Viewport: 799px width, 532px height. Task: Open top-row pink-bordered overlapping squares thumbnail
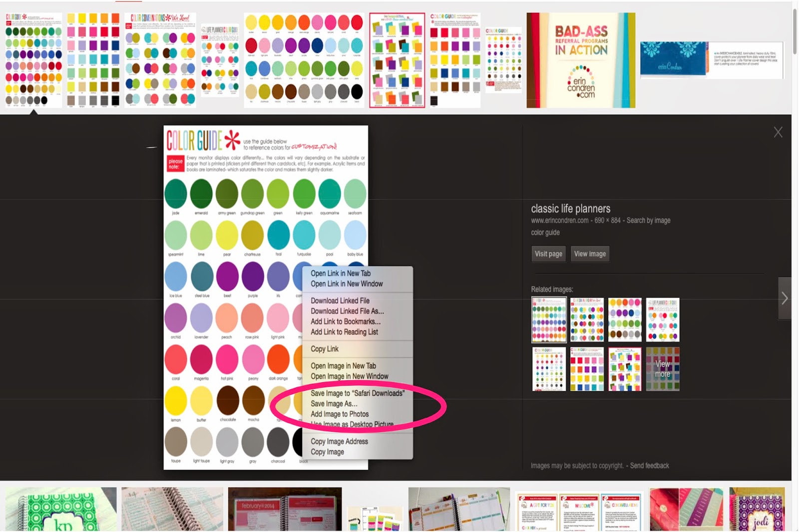(x=397, y=60)
